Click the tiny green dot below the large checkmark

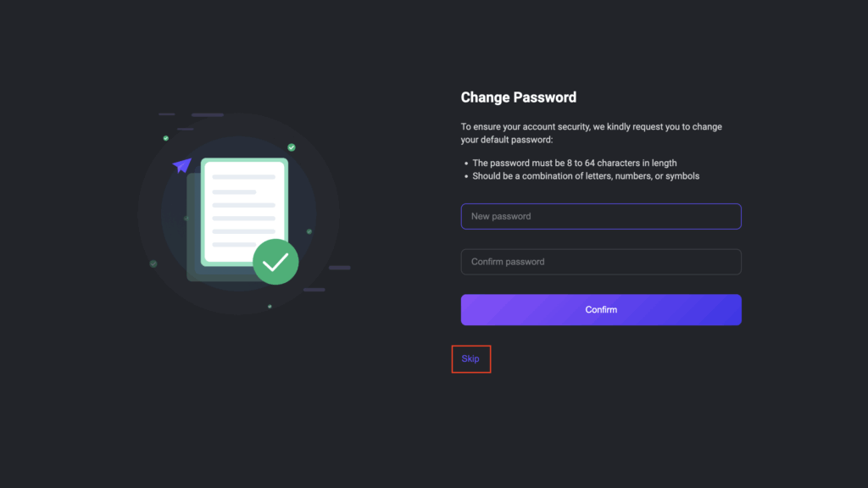coord(270,306)
